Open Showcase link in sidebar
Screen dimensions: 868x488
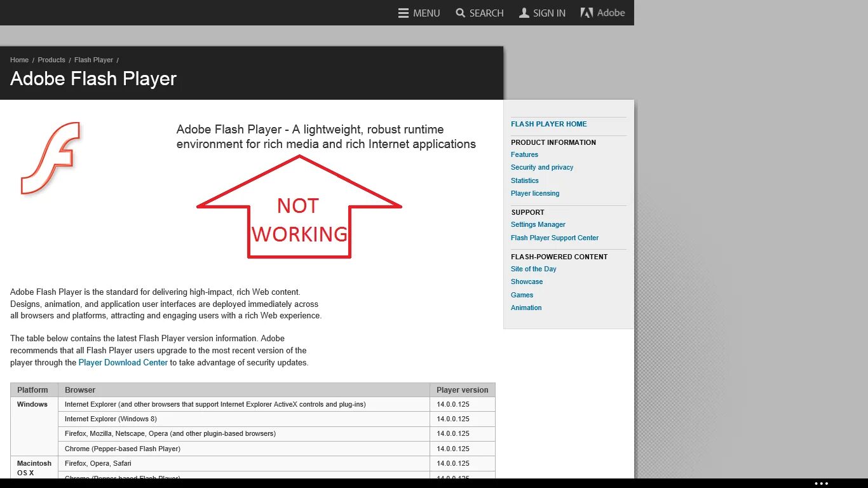click(x=527, y=281)
